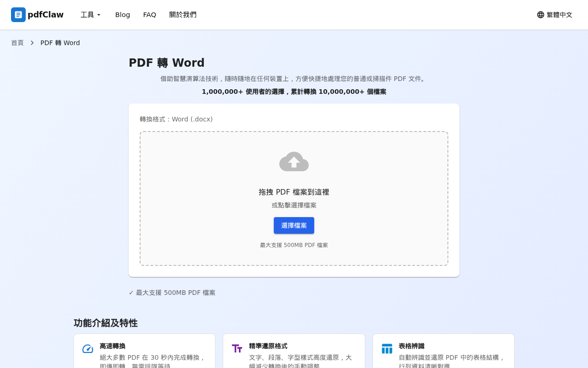The height and width of the screenshot is (368, 588).
Task: Click the 高速轉換 speed check icon
Action: tap(88, 349)
